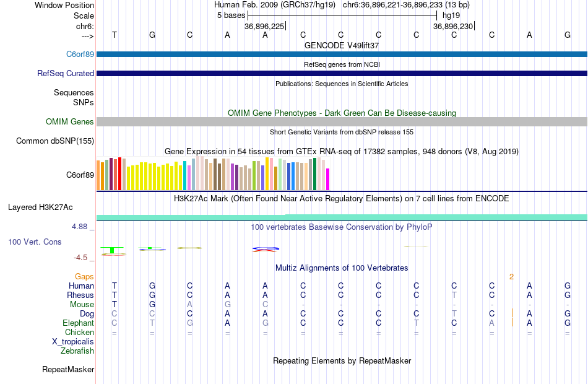Image resolution: width=588 pixels, height=384 pixels.
Task: Click the RefSeq Curated track label
Action: coord(66,73)
